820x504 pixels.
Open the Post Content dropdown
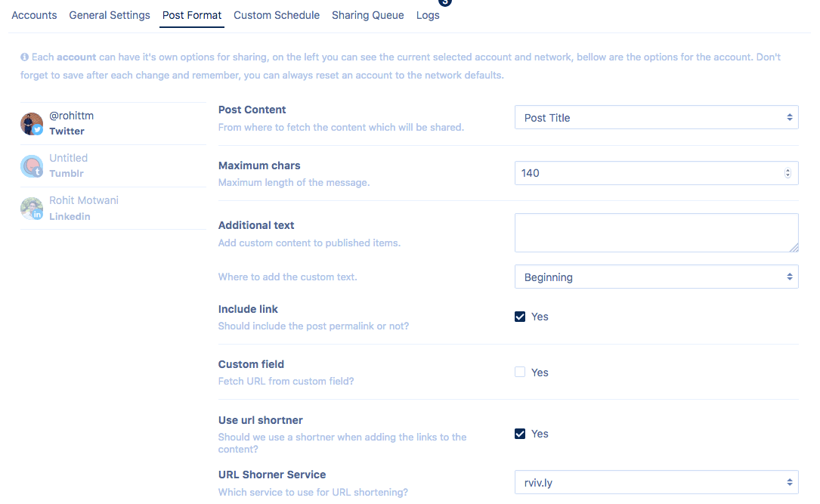(656, 118)
